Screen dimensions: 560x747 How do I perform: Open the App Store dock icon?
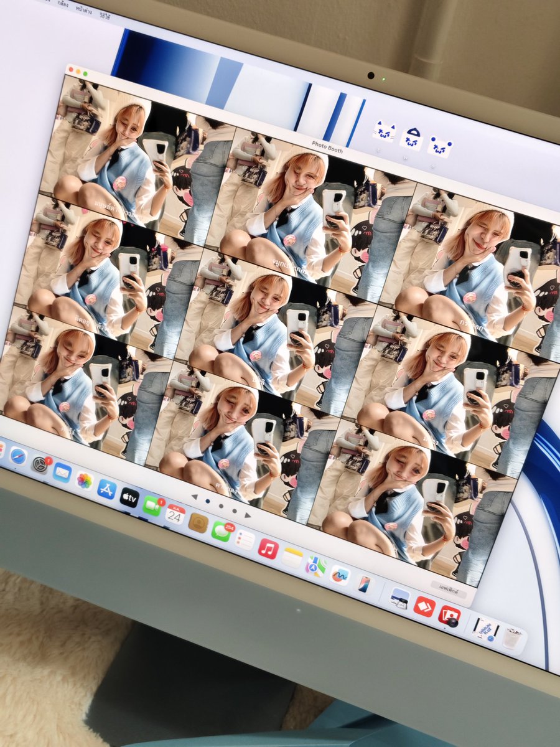tap(107, 489)
